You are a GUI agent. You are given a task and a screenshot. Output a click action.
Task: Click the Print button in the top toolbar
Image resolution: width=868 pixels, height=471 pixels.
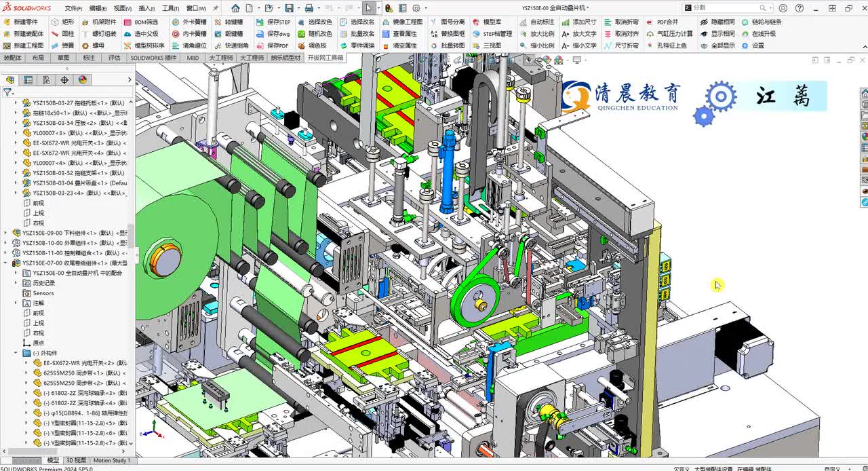(309, 8)
